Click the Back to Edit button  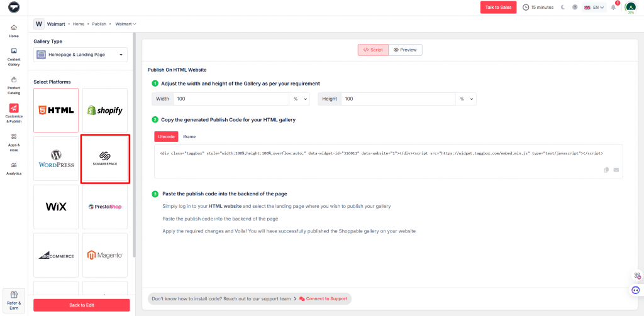click(x=82, y=305)
